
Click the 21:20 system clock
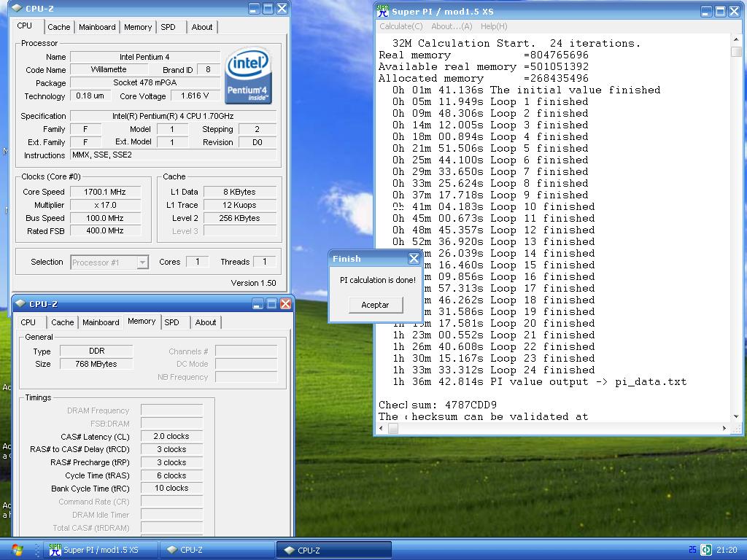coord(726,550)
